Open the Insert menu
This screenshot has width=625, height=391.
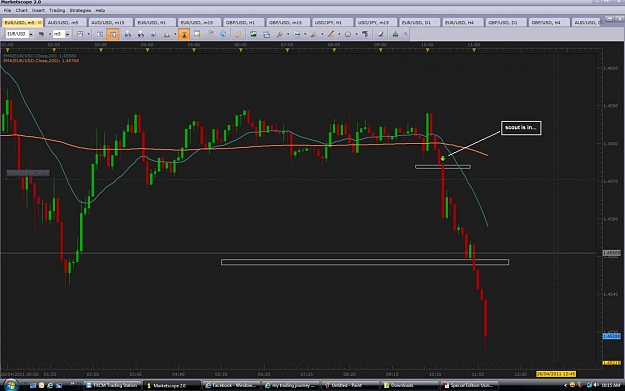pos(38,10)
